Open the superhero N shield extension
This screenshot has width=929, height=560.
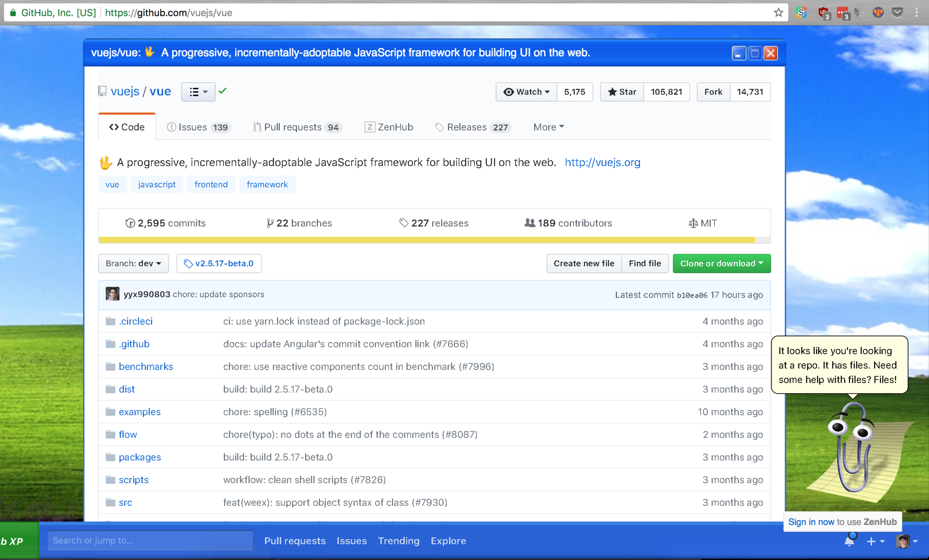tap(878, 12)
